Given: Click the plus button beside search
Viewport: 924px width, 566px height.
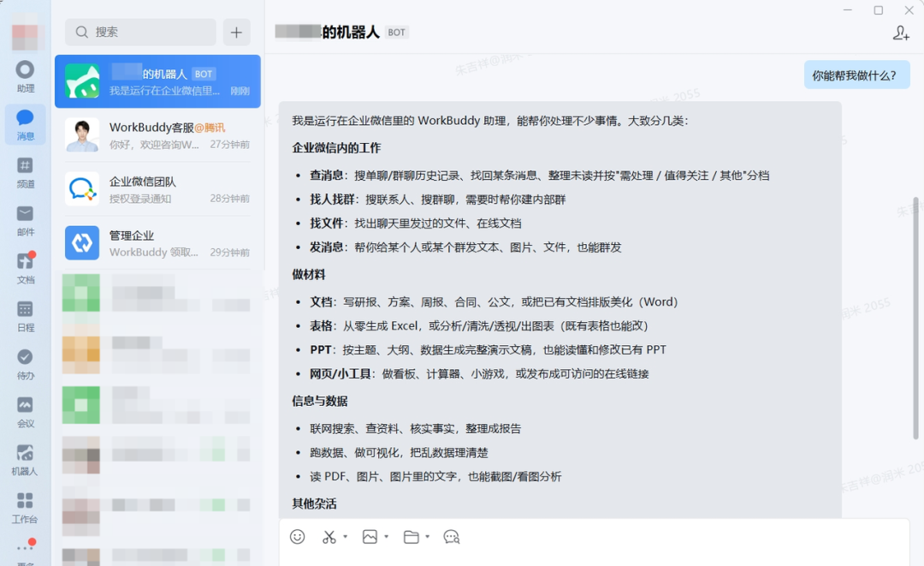Looking at the screenshot, I should [x=236, y=32].
